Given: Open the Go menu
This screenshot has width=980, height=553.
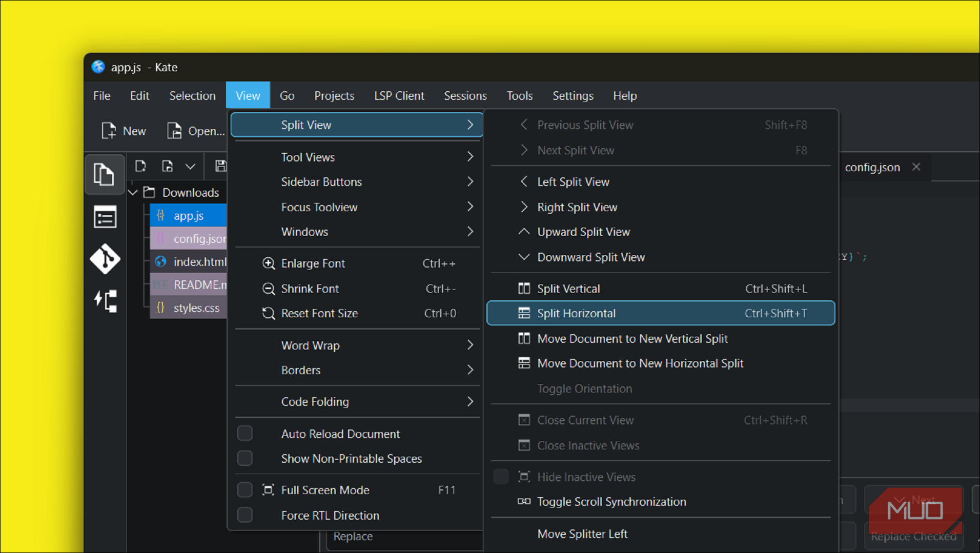Looking at the screenshot, I should click(287, 95).
